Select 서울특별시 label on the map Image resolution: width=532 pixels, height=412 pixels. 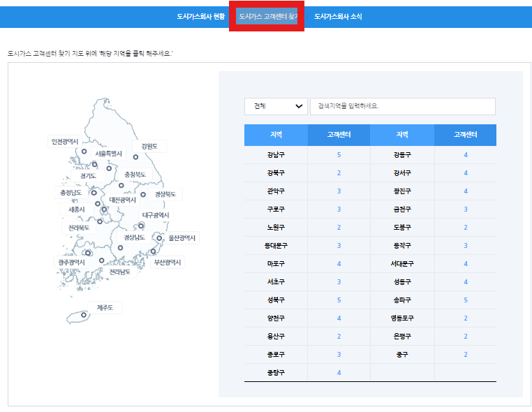point(109,154)
